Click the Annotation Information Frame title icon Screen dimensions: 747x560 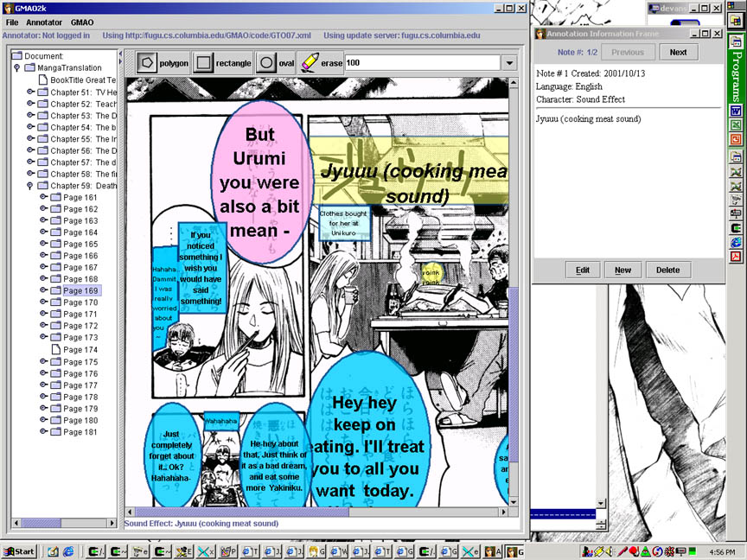coord(540,34)
